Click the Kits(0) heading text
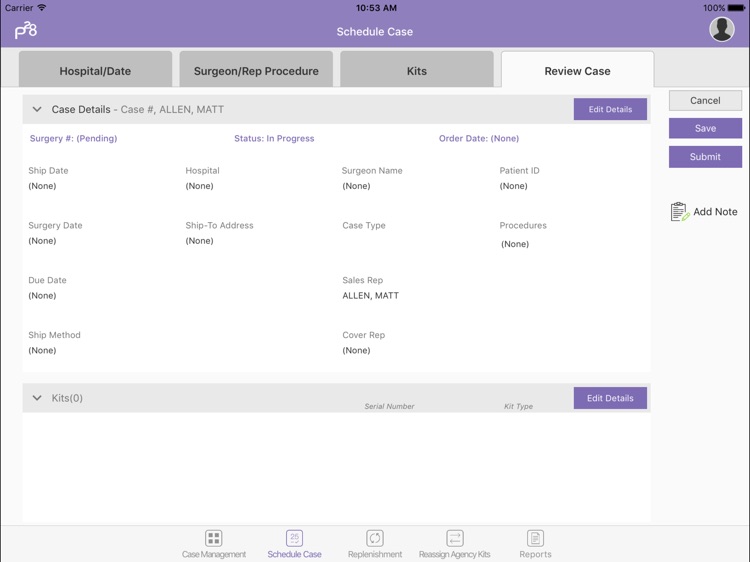 67,398
